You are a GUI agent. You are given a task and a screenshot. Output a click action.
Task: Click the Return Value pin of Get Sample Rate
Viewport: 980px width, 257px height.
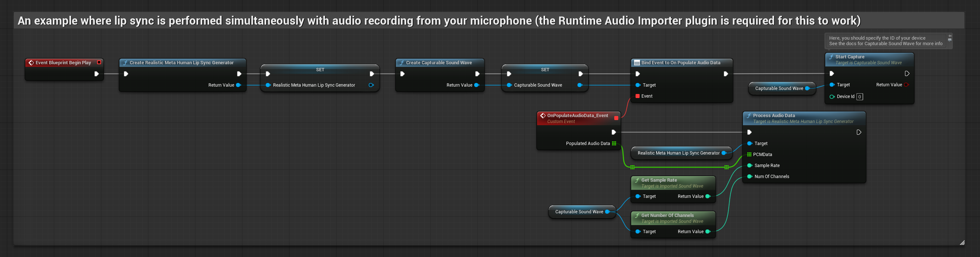click(x=708, y=196)
